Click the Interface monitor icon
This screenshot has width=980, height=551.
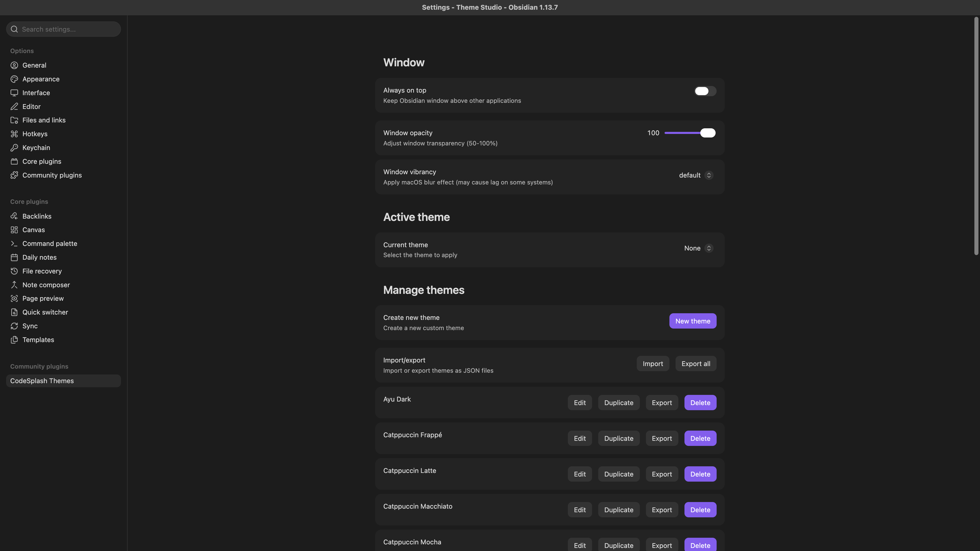pyautogui.click(x=14, y=93)
